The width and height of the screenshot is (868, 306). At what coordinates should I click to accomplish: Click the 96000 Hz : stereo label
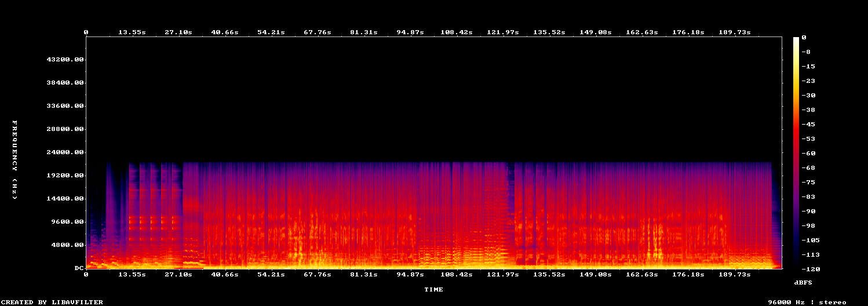807,302
